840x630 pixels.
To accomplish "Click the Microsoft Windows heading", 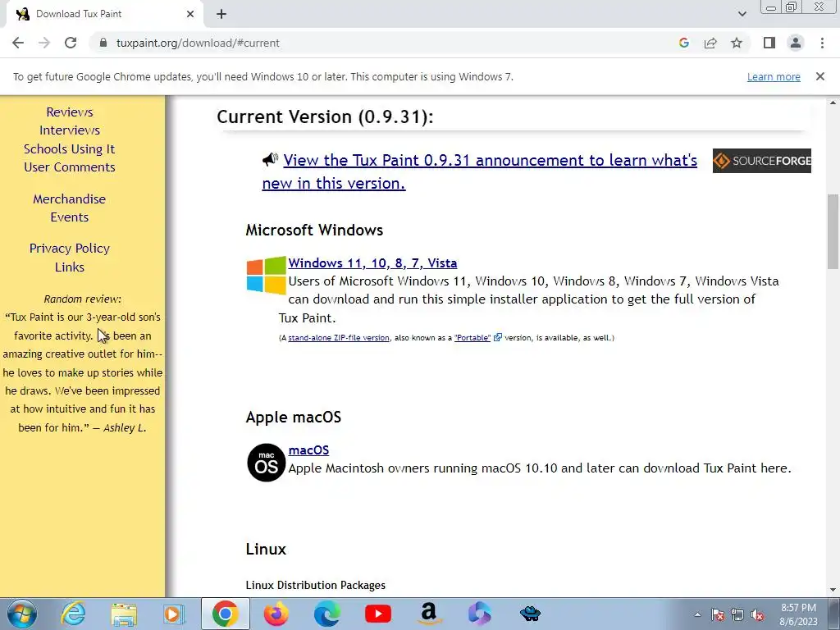I will (314, 231).
